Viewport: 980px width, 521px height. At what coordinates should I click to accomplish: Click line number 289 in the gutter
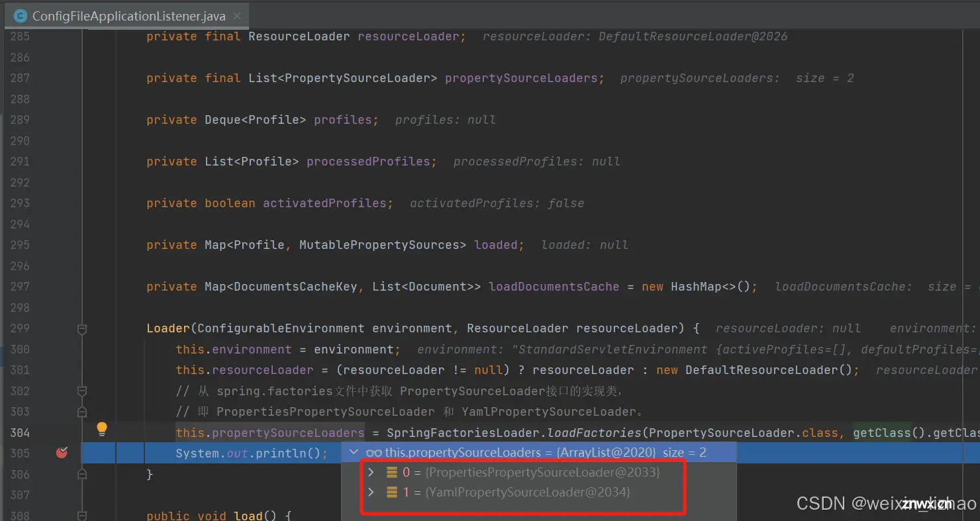(20, 120)
